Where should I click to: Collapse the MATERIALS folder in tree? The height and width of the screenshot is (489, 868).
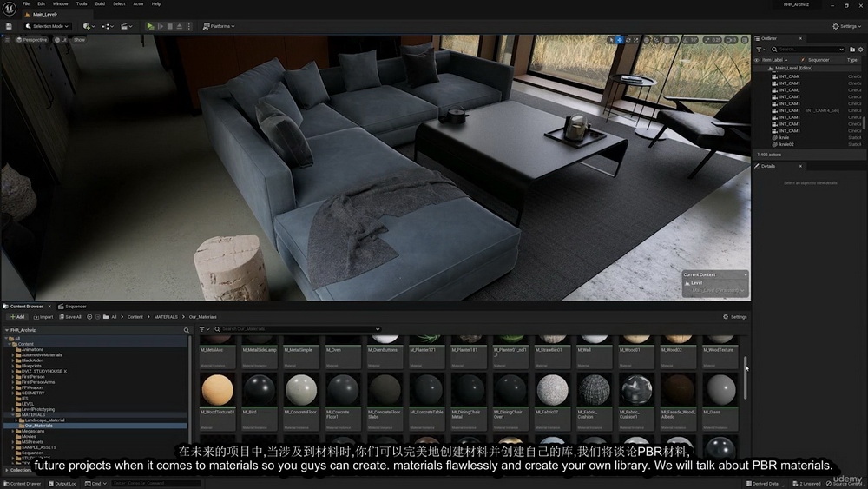(x=13, y=415)
